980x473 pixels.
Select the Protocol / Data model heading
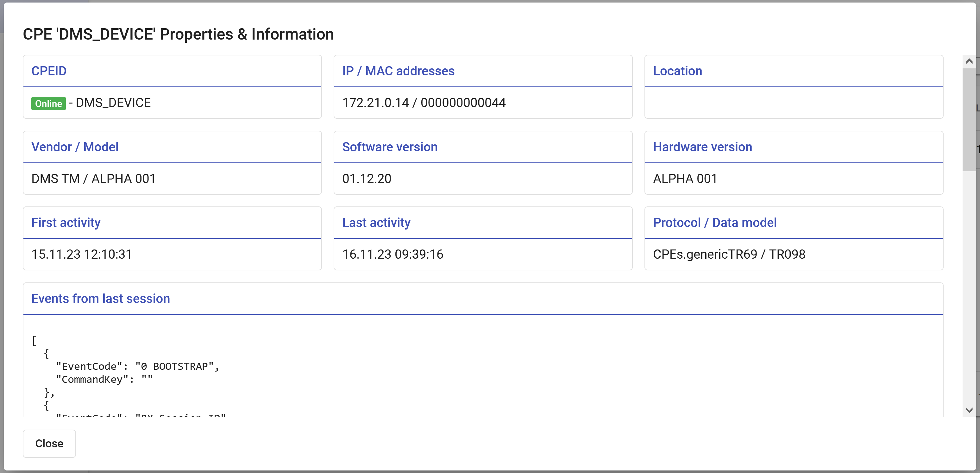(x=714, y=223)
